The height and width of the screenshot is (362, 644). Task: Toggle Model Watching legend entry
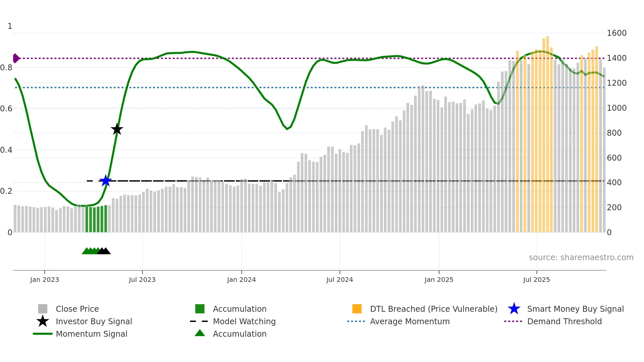pyautogui.click(x=244, y=321)
